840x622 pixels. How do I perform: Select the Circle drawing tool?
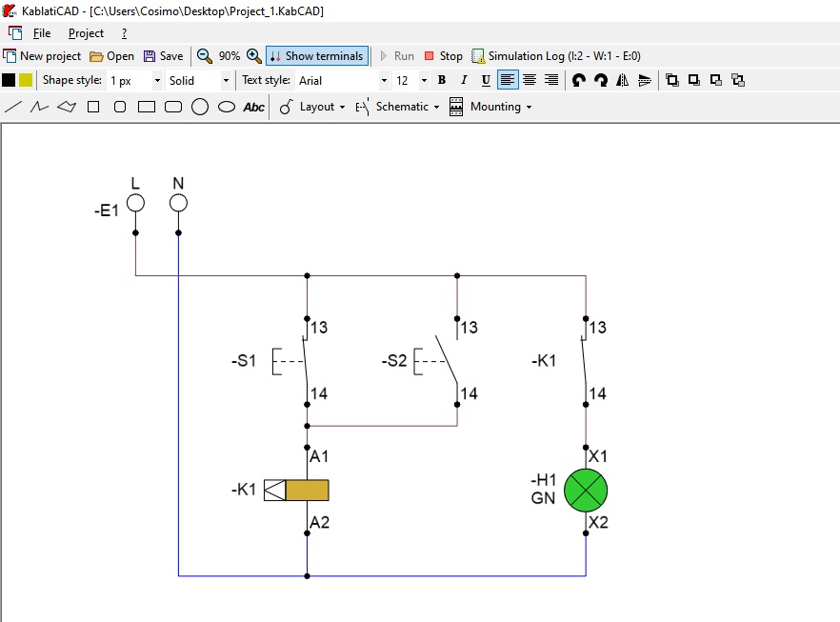200,107
